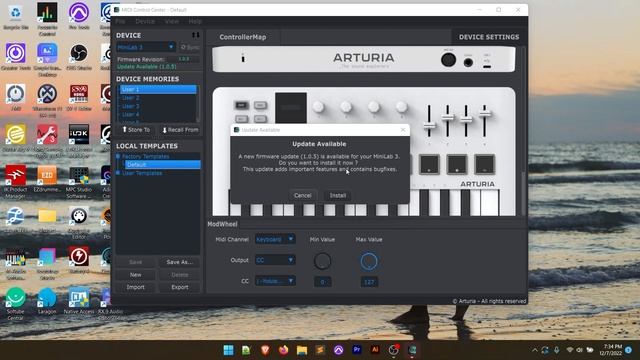Viewport: 640px width, 360px height.
Task: Click Cancel in the Update Available dialog
Action: (302, 196)
